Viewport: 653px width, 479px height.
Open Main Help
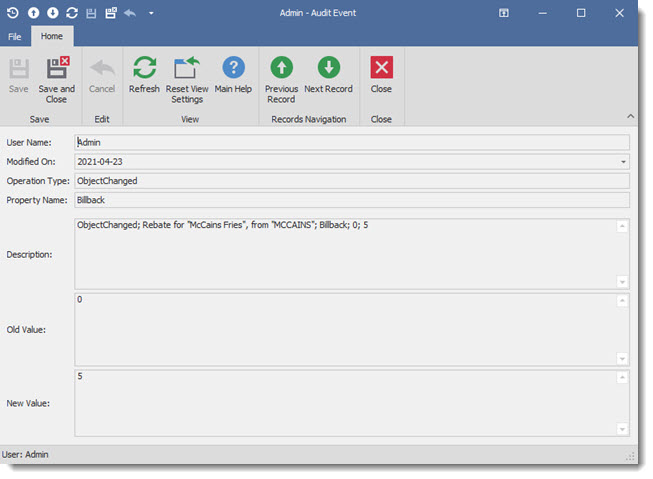pyautogui.click(x=233, y=75)
